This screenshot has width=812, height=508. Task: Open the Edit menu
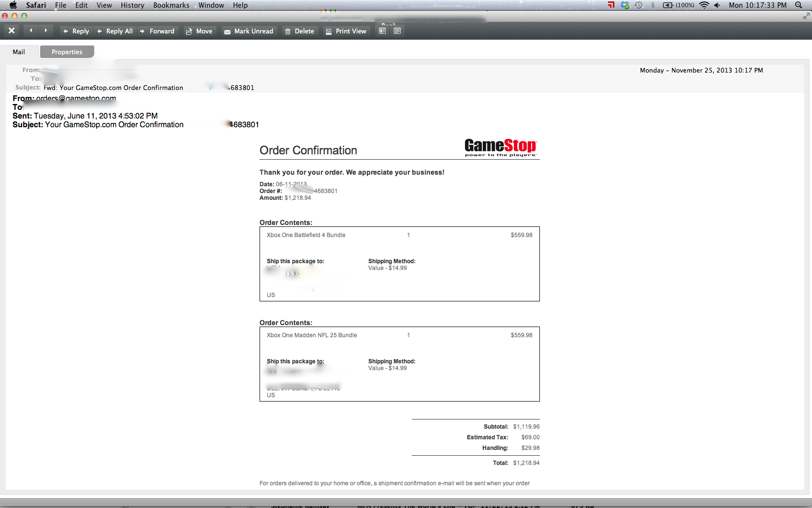pos(81,5)
